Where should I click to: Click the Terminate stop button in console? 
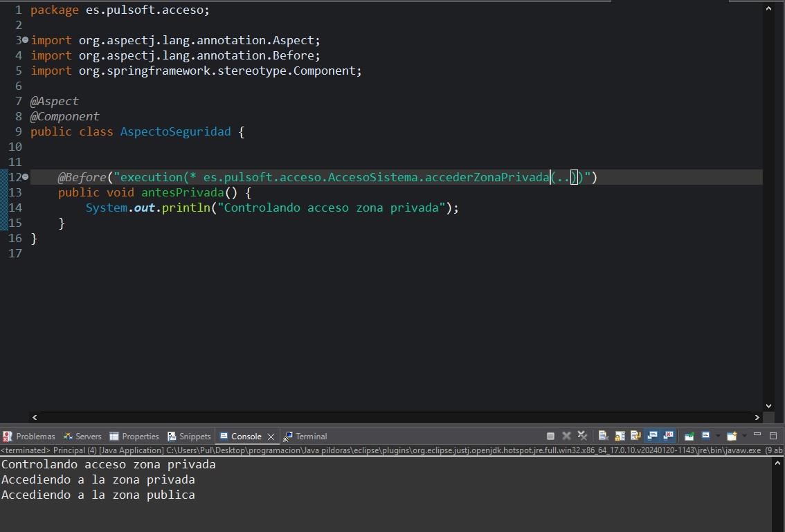550,437
